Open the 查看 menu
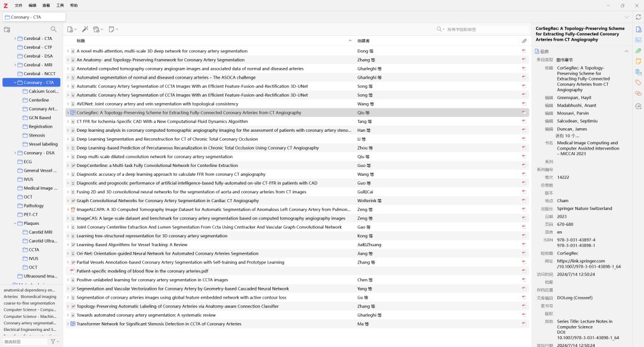The width and height of the screenshot is (644, 347). [46, 6]
